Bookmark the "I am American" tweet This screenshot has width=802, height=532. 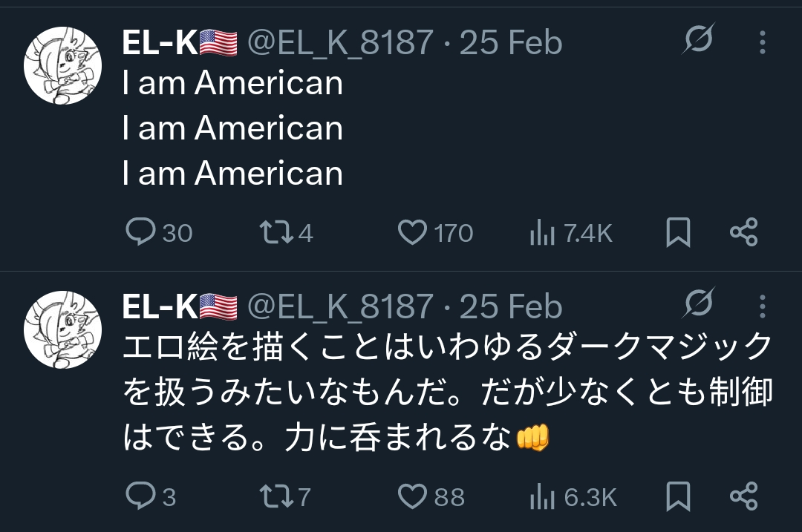(678, 233)
